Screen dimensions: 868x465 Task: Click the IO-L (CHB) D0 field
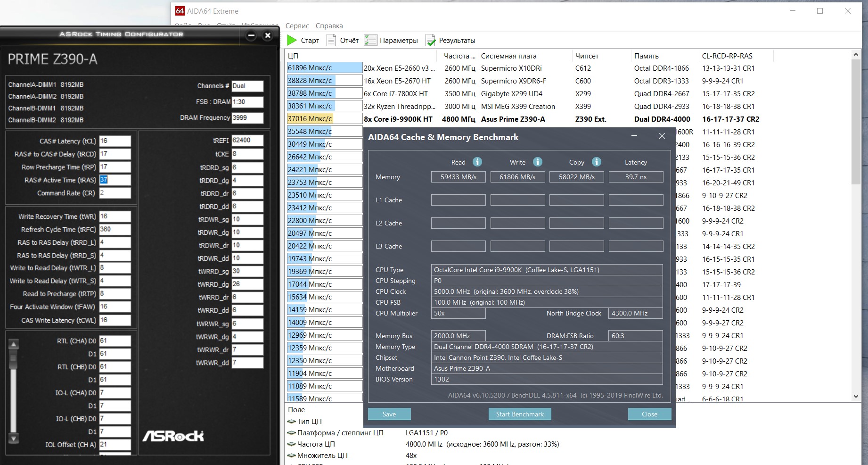point(115,419)
